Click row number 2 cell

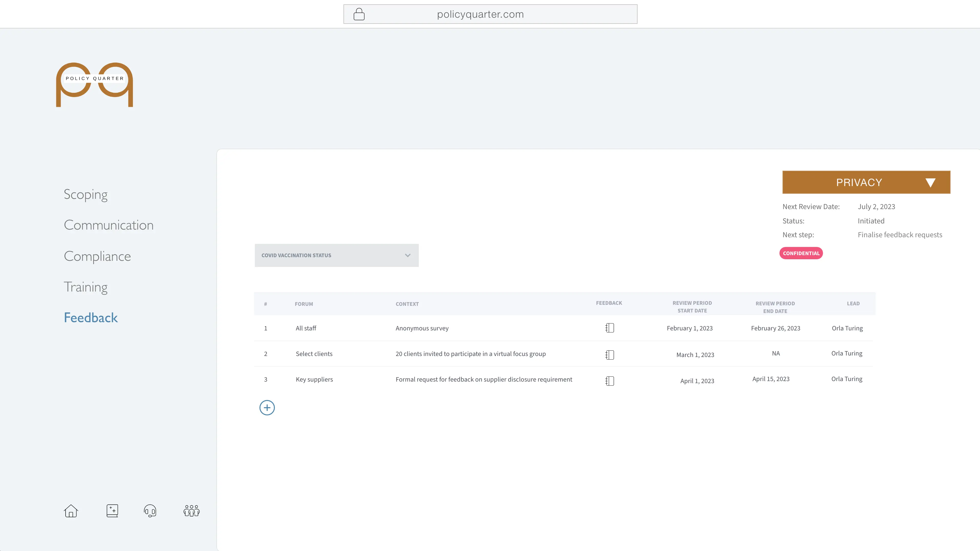[266, 354]
